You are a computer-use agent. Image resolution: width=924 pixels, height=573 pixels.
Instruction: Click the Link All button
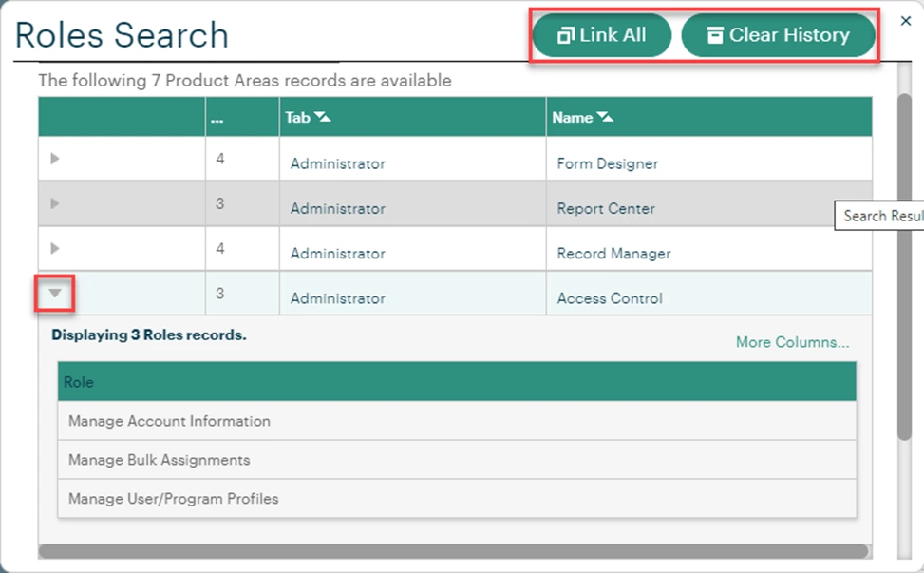tap(602, 35)
